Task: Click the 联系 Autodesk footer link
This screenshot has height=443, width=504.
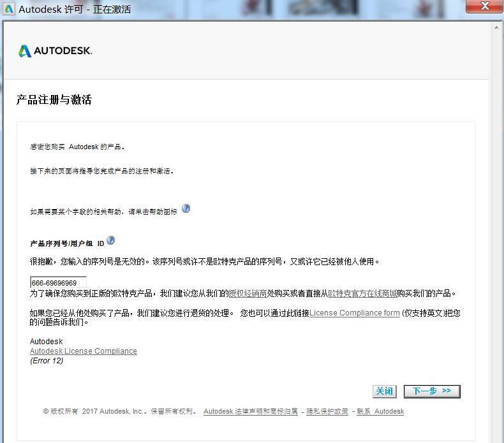Action: [380, 412]
